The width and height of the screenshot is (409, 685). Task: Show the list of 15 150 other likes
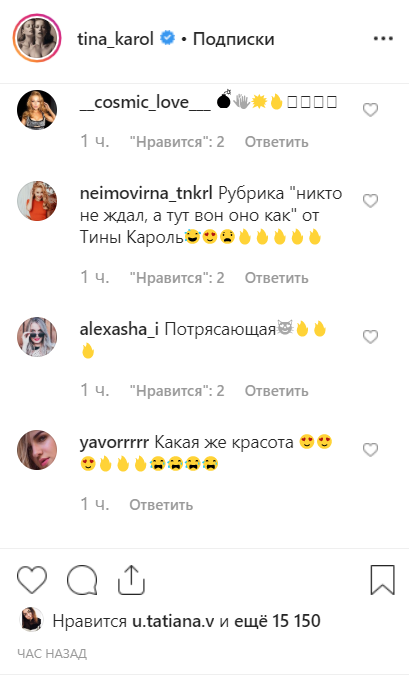pos(277,621)
